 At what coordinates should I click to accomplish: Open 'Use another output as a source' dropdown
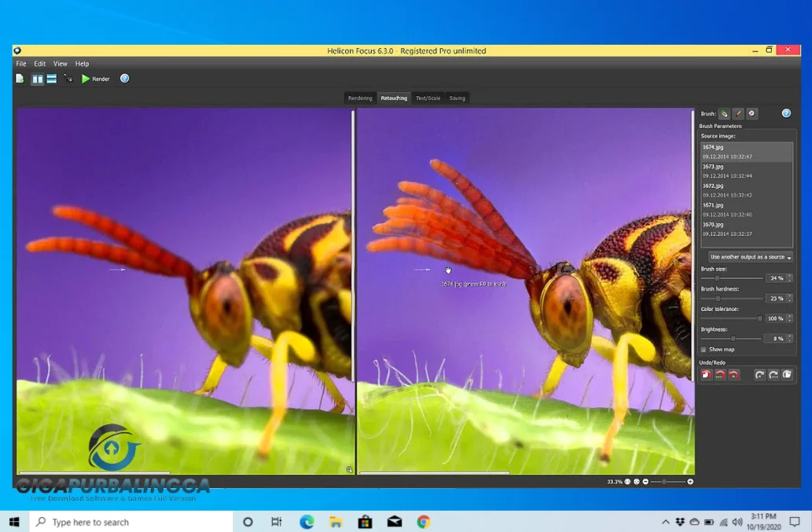click(751, 257)
